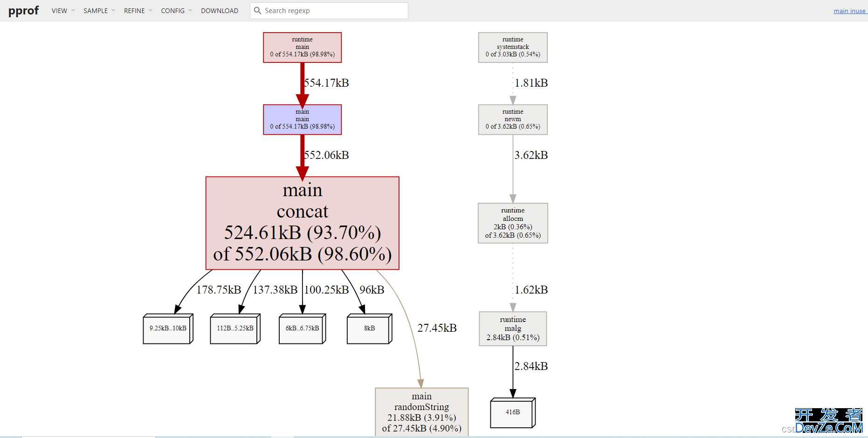
Task: Click the search magnifier icon
Action: tap(257, 11)
